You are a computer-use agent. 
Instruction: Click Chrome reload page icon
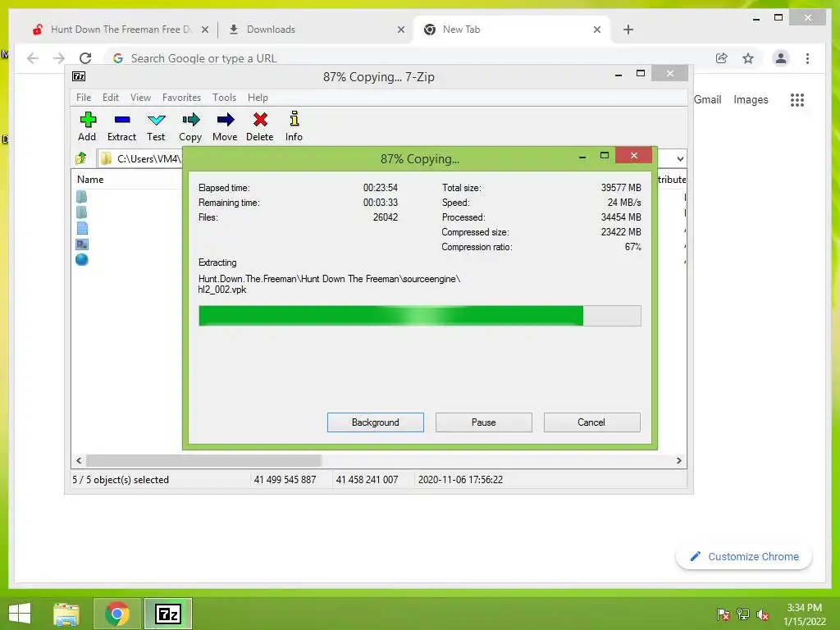(x=85, y=58)
